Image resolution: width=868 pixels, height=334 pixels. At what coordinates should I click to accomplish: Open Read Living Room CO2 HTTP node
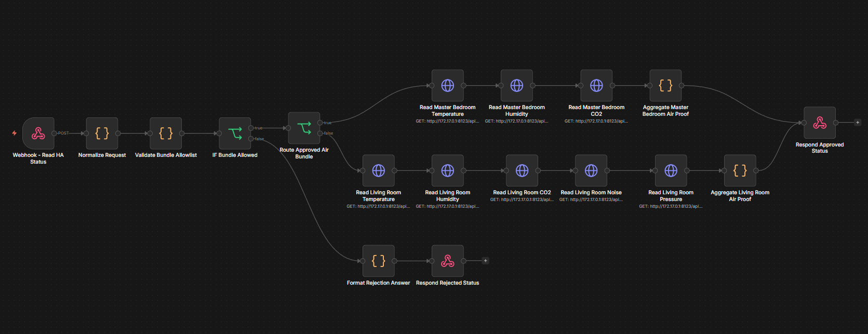click(x=522, y=171)
